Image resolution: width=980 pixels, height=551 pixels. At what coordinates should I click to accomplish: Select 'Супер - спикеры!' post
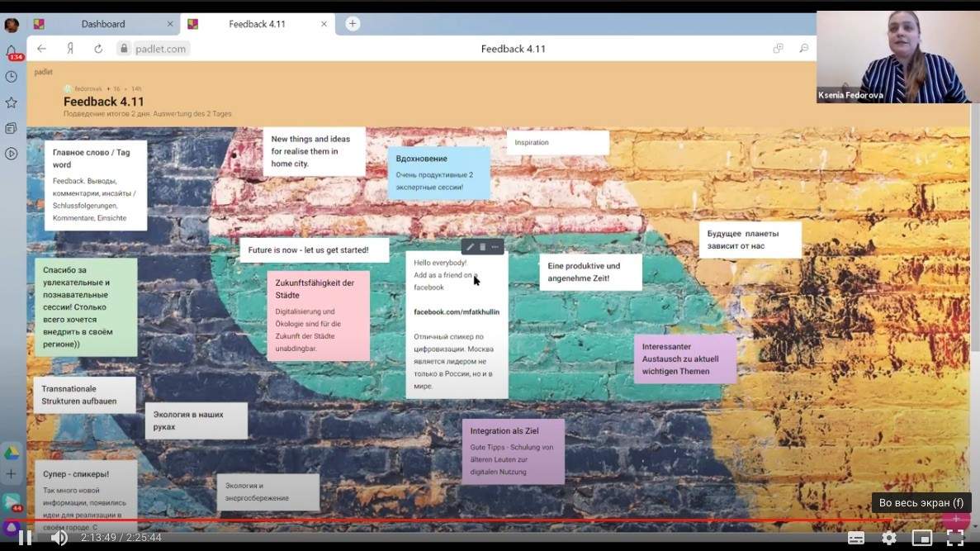86,495
